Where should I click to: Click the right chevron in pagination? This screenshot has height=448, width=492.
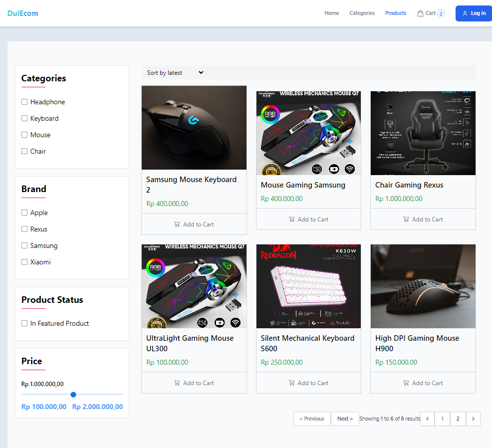coord(473,419)
